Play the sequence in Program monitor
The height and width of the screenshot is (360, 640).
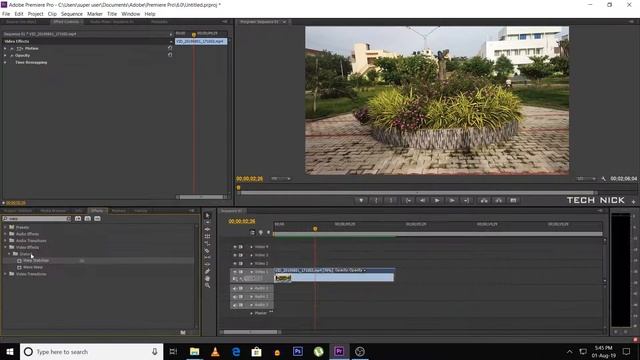tap(437, 200)
